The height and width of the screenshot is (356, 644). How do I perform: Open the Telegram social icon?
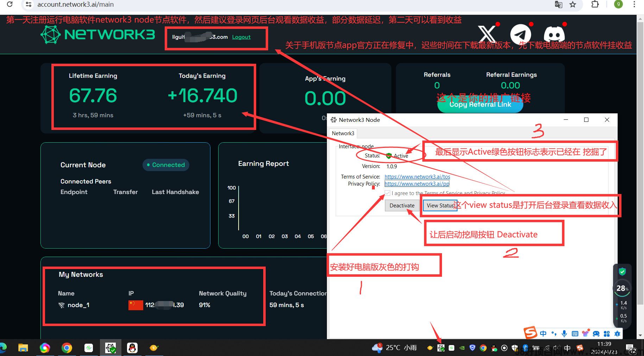[520, 35]
